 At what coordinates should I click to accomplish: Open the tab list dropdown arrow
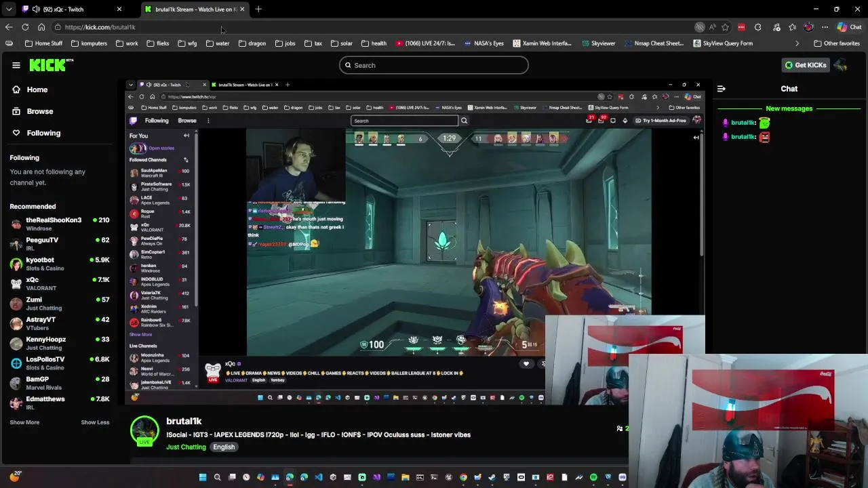tap(9, 9)
